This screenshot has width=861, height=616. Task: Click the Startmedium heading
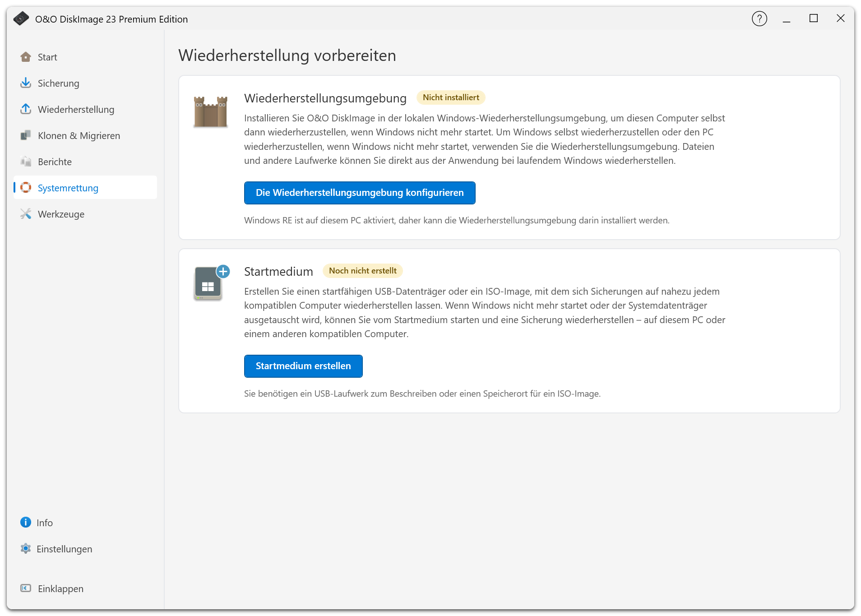point(278,271)
